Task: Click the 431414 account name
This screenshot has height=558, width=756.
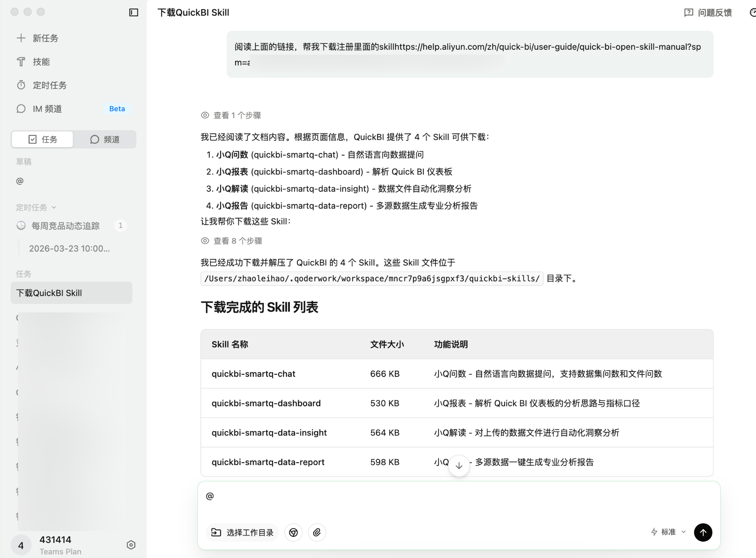Action: tap(56, 540)
